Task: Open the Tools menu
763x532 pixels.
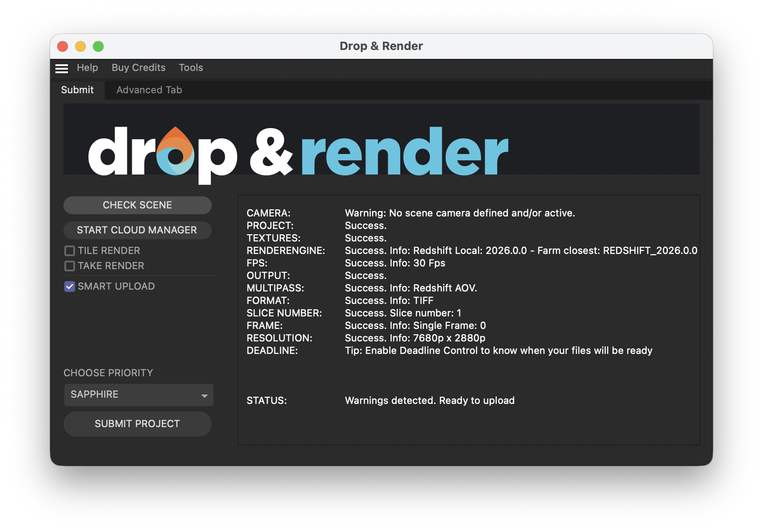Action: (x=191, y=67)
